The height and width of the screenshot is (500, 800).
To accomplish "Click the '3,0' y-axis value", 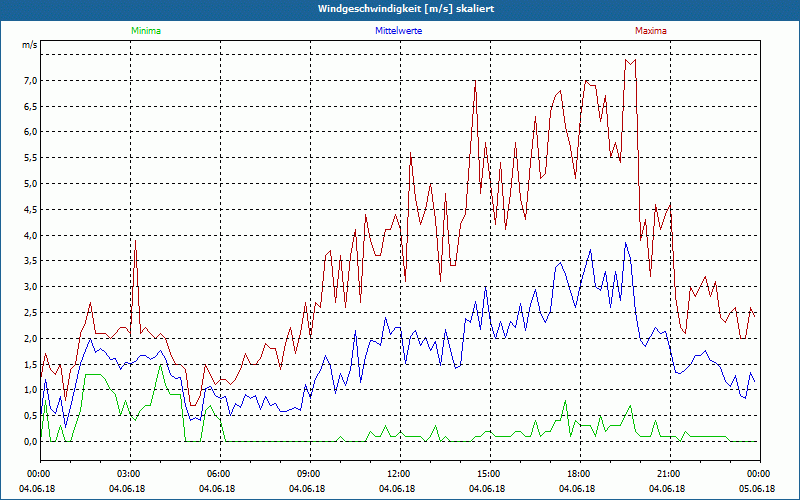I will coord(30,287).
